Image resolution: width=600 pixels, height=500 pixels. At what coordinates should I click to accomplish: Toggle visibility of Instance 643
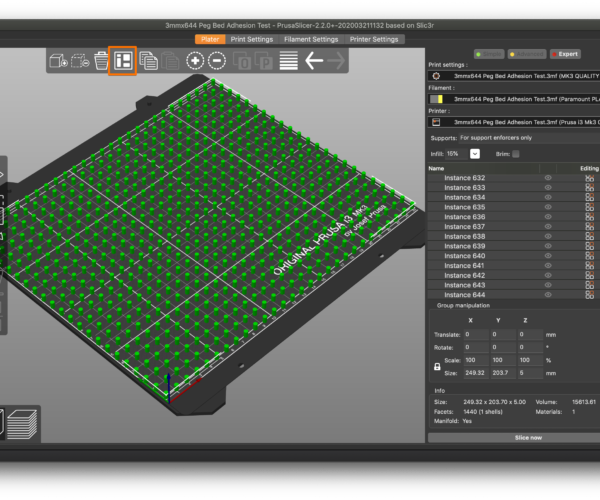(x=548, y=285)
